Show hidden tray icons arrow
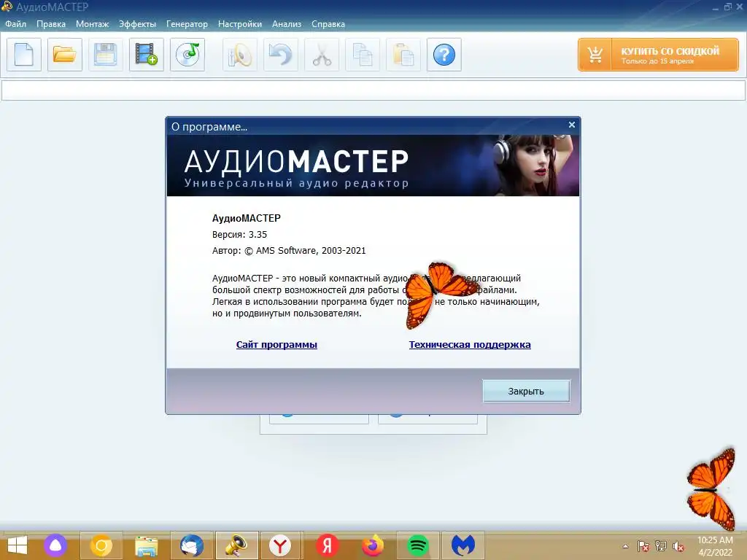Screen dimensions: 747x560 625,546
